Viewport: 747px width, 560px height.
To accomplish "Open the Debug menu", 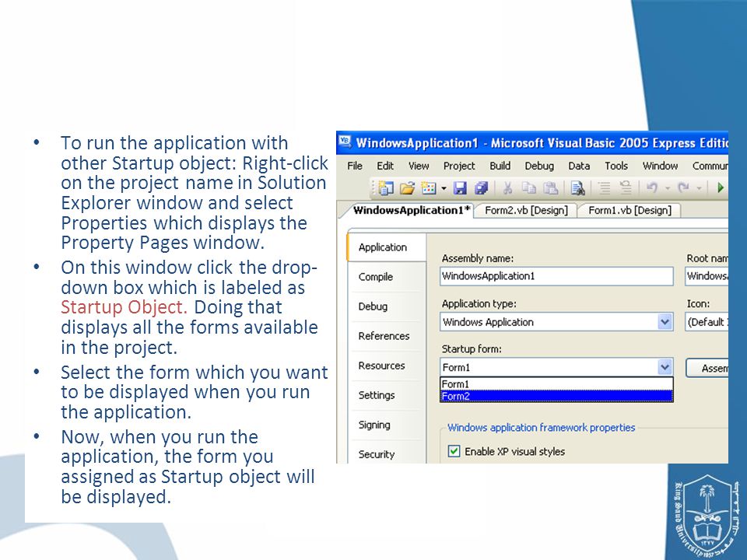I will coord(539,166).
